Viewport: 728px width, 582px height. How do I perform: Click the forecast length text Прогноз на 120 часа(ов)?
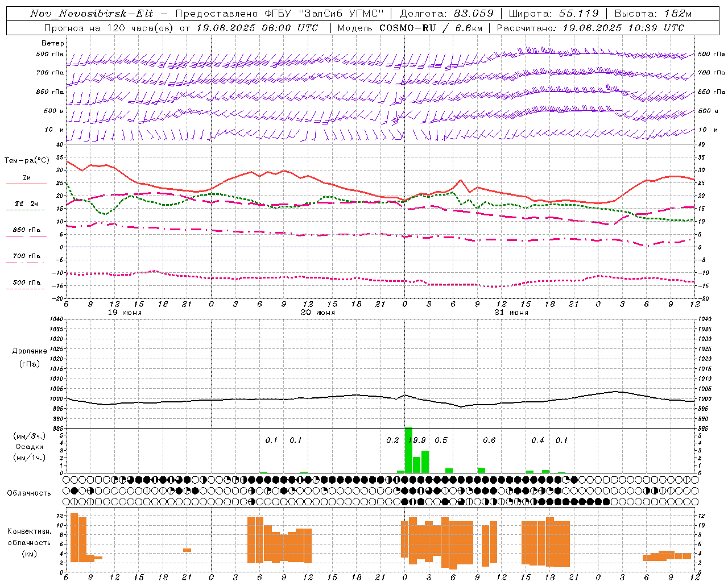coord(109,28)
